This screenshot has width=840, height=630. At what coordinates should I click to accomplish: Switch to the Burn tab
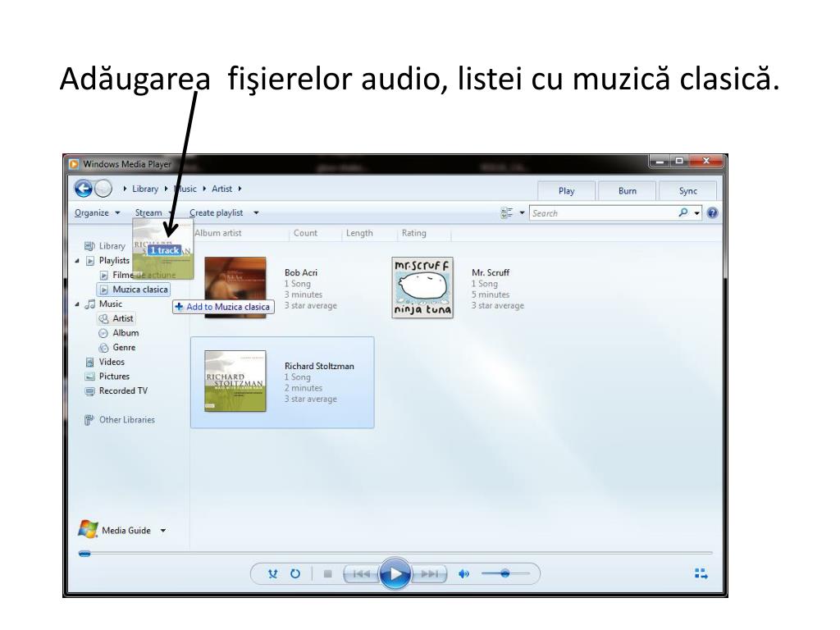pos(628,190)
